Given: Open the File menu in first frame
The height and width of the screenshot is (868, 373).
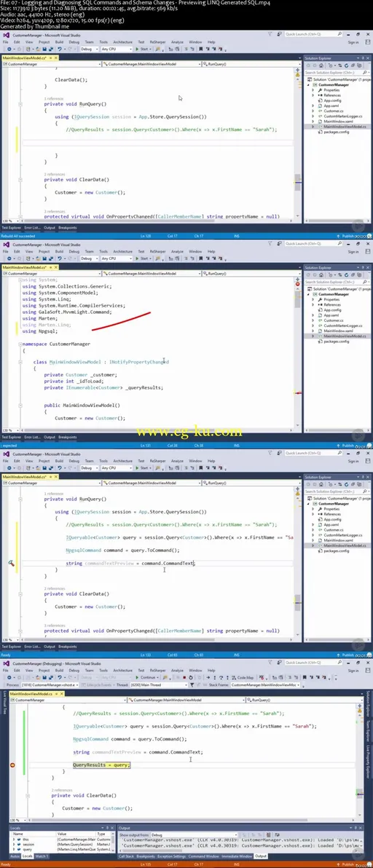Looking at the screenshot, I should point(6,42).
